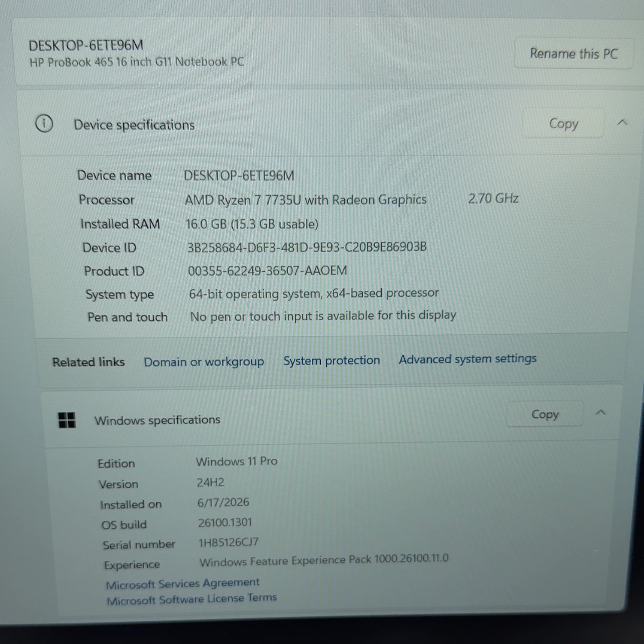
Task: Select the serial number 1H85126CJ7
Action: pos(228,542)
